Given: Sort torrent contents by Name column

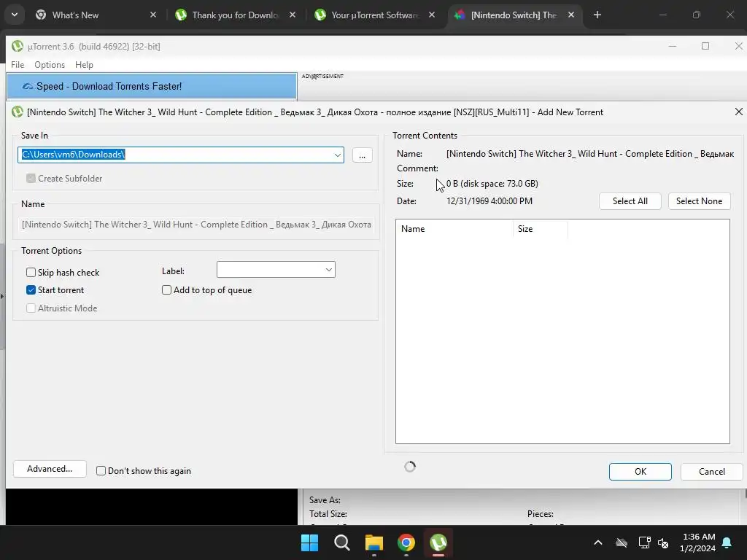Looking at the screenshot, I should coord(454,229).
